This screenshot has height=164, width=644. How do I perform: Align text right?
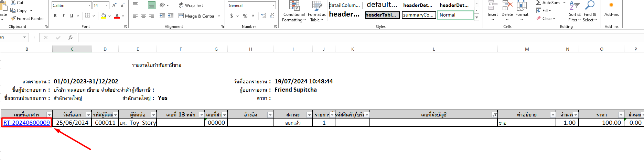(152, 16)
